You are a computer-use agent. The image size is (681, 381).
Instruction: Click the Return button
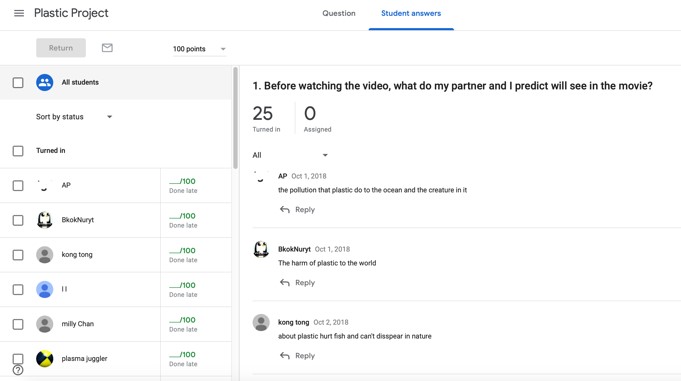[x=61, y=48]
